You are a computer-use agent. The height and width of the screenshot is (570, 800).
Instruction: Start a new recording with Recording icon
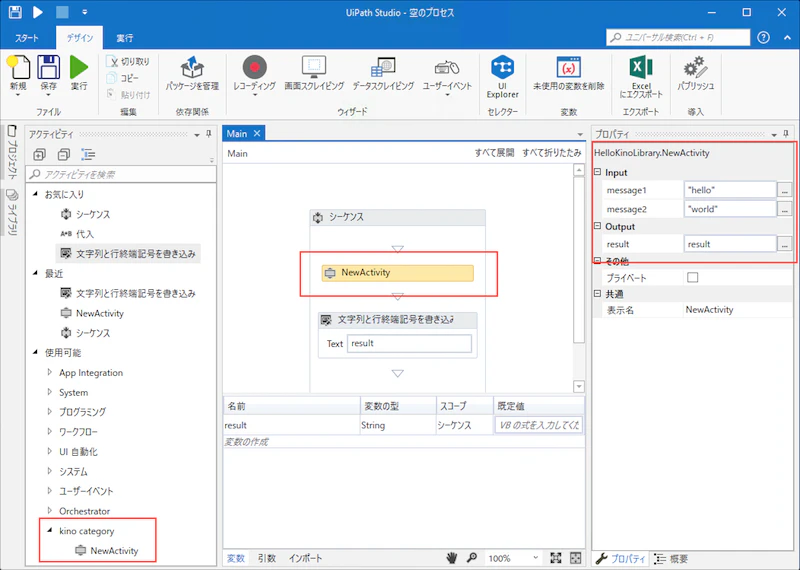point(255,67)
